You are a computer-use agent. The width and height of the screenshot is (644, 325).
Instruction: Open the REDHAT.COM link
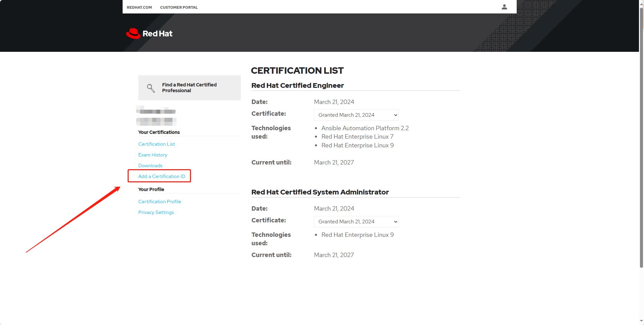tap(139, 7)
